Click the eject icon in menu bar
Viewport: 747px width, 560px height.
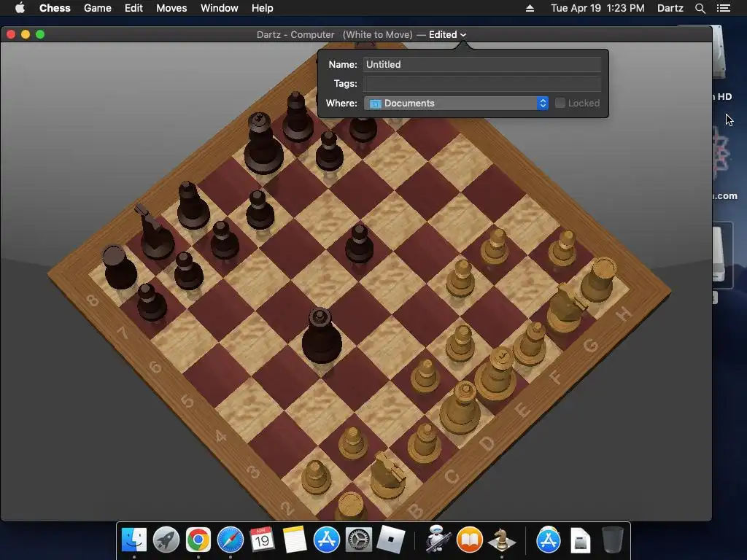pos(530,8)
